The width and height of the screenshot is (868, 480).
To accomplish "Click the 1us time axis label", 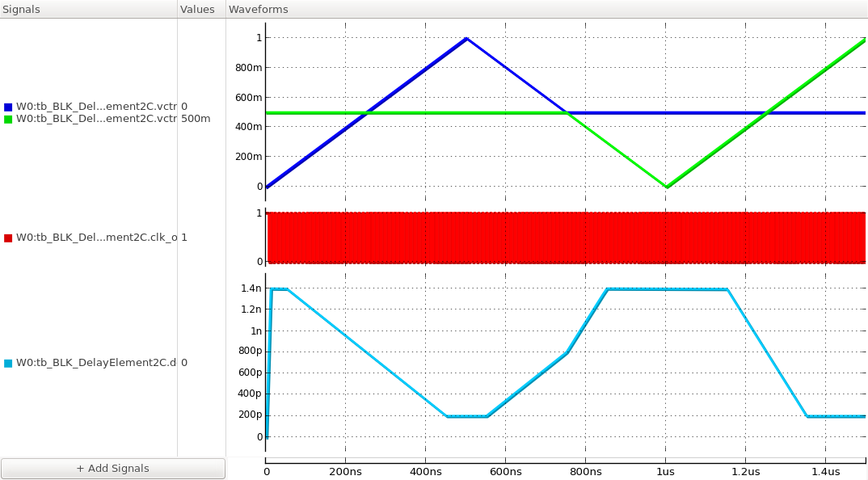I will (x=665, y=472).
